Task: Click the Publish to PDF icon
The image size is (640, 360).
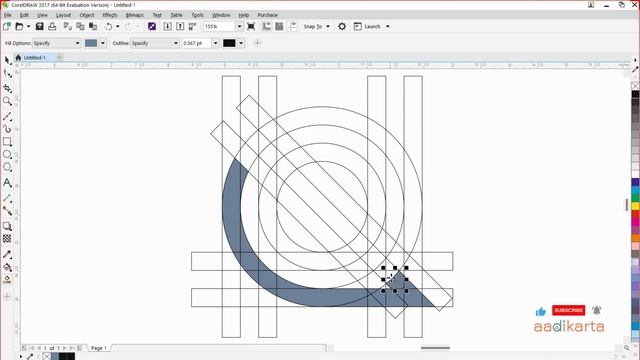Action: tap(193, 27)
